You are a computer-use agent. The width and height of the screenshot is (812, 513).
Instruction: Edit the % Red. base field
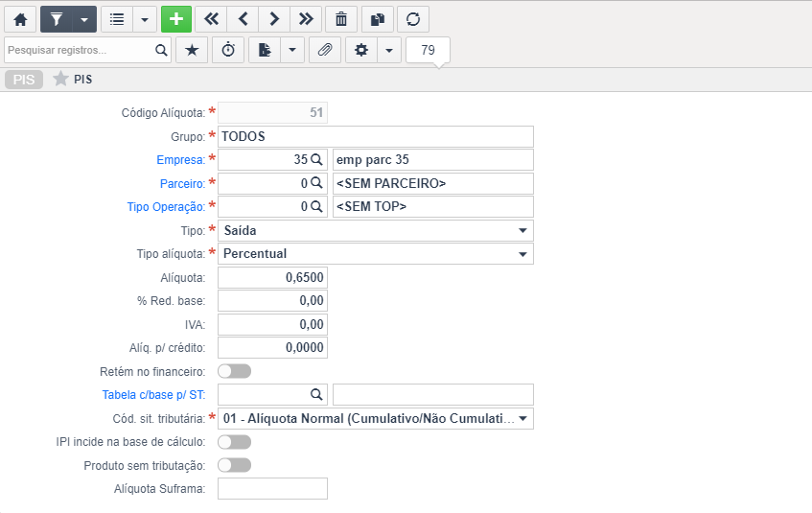(x=272, y=300)
